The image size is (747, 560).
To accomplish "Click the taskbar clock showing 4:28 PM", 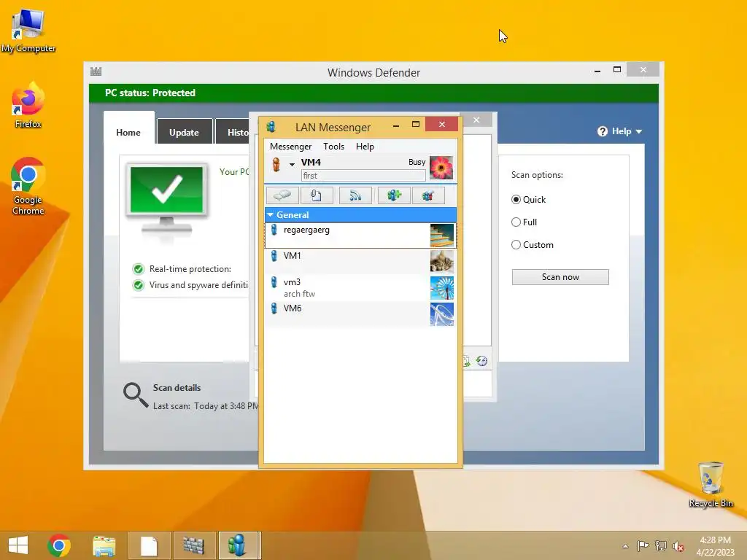I will (715, 546).
